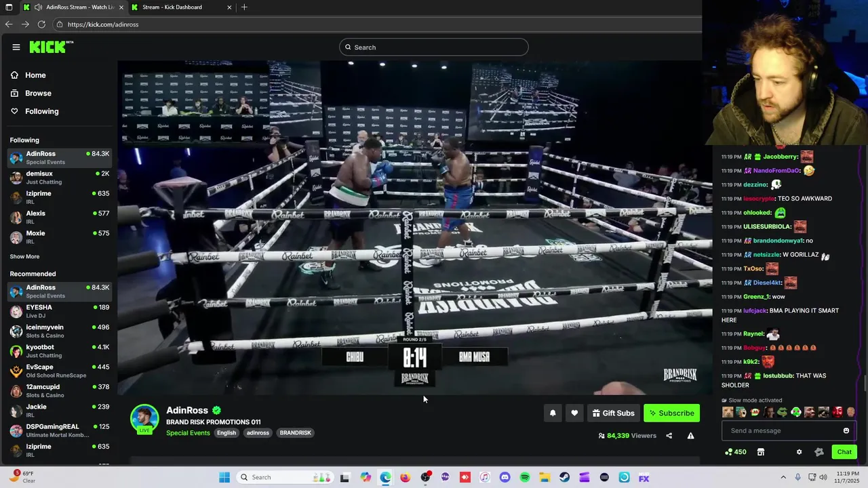Viewport: 868px width, 488px height.
Task: Open iceinmyvein recommended channel
Action: [58, 331]
